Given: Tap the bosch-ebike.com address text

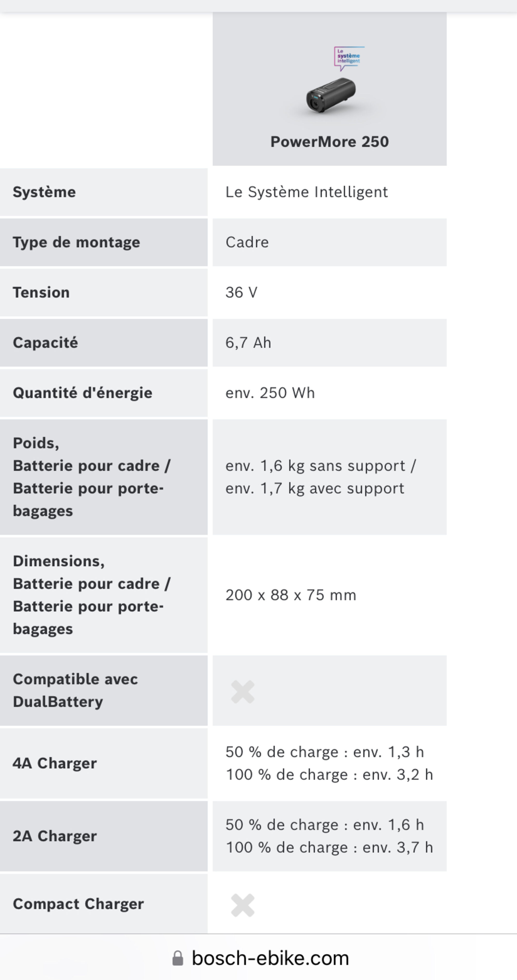Looking at the screenshot, I should [270, 958].
